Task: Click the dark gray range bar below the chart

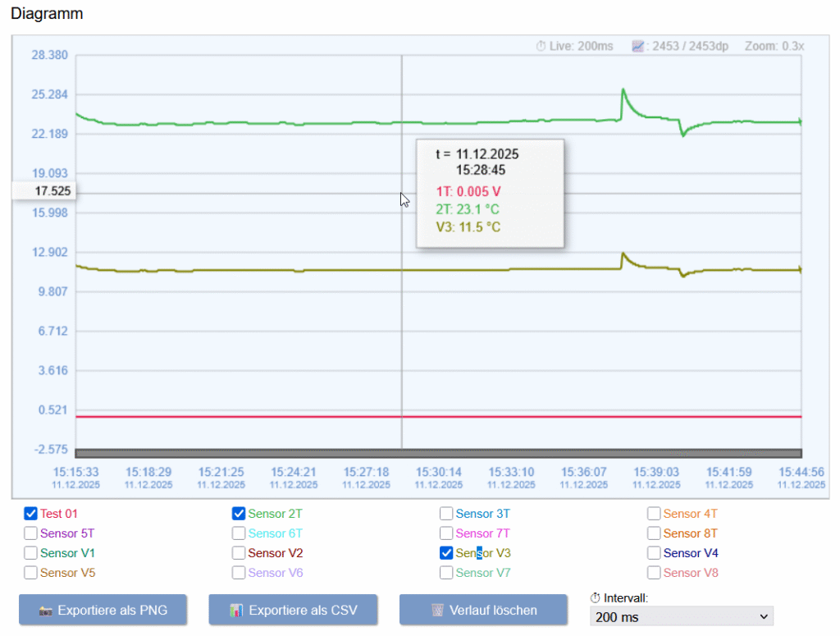Action: [x=438, y=453]
